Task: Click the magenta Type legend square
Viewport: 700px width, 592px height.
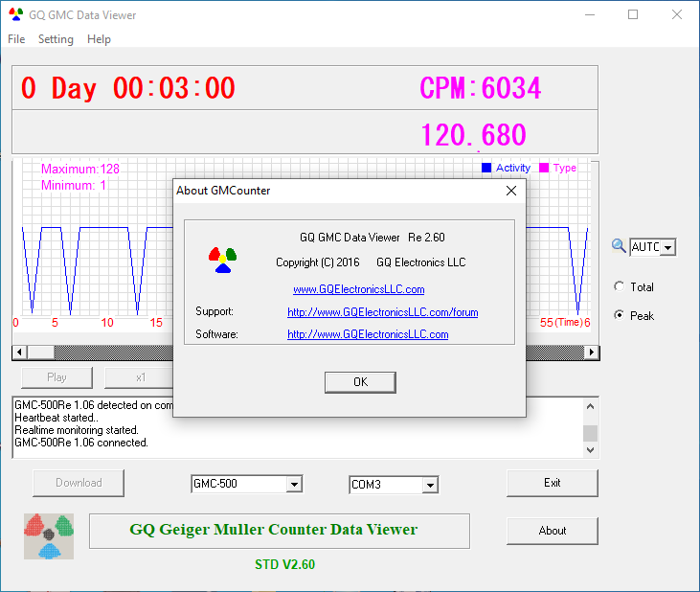Action: tap(544, 168)
